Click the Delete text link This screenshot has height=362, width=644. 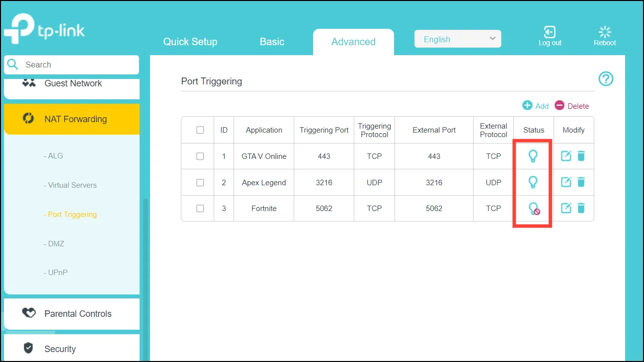(x=578, y=106)
